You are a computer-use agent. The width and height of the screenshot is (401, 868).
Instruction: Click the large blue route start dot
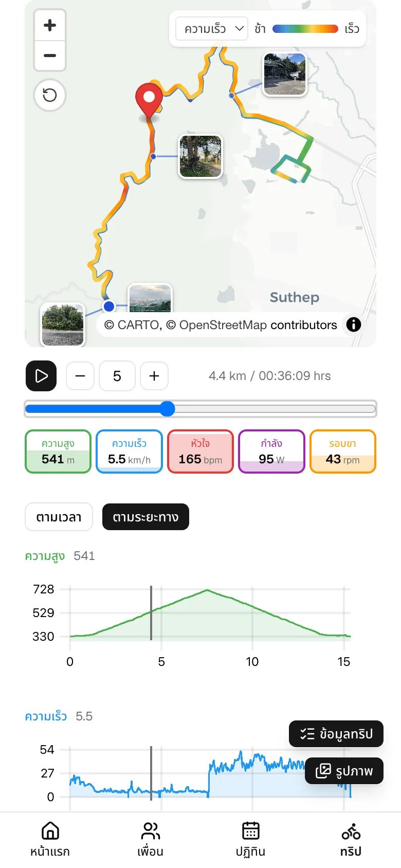tap(108, 306)
